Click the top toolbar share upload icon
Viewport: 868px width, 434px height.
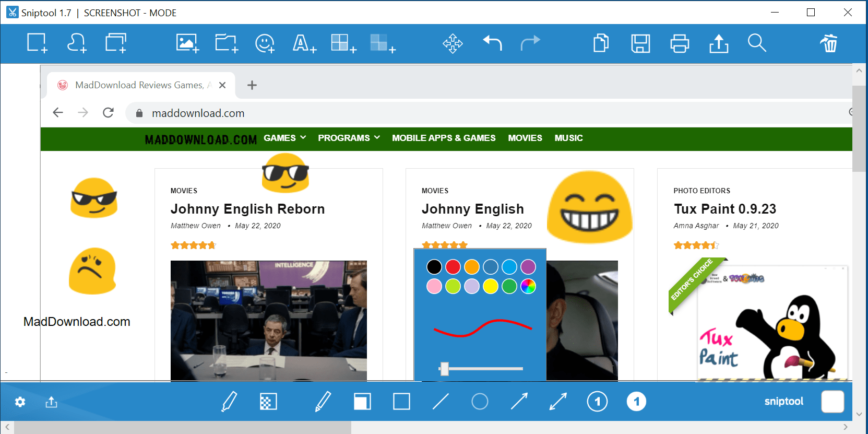[x=719, y=43]
